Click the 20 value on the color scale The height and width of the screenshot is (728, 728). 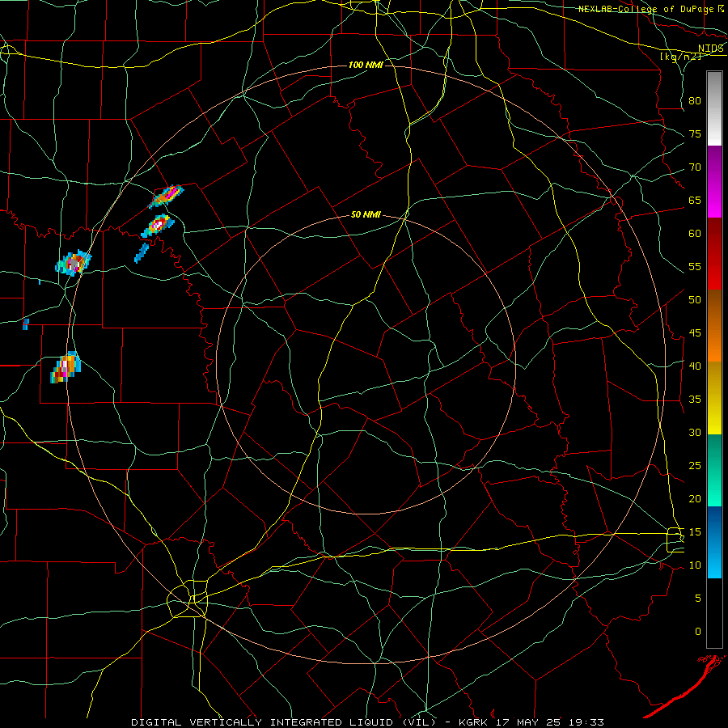[x=695, y=498]
